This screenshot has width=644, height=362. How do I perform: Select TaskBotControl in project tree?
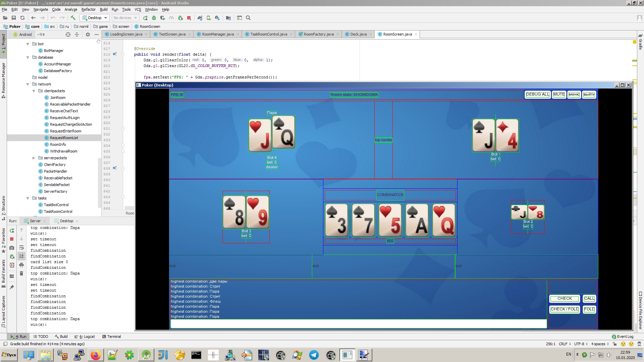click(56, 205)
